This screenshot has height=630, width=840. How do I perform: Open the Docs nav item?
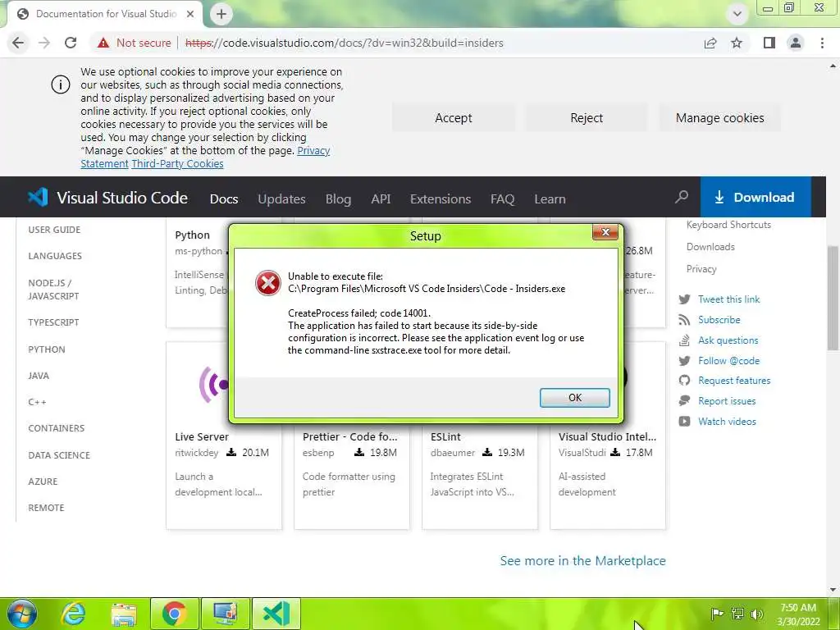tap(224, 199)
